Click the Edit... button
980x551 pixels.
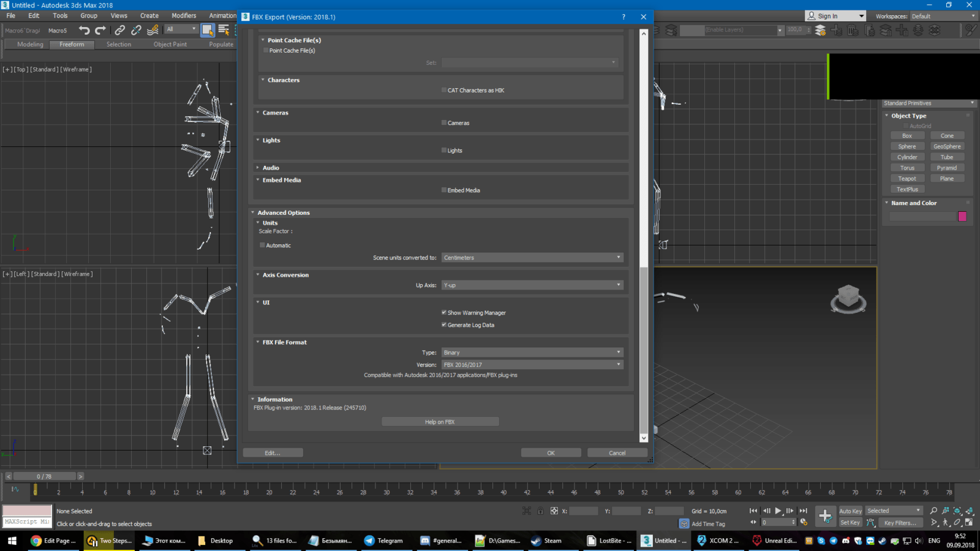coord(273,453)
